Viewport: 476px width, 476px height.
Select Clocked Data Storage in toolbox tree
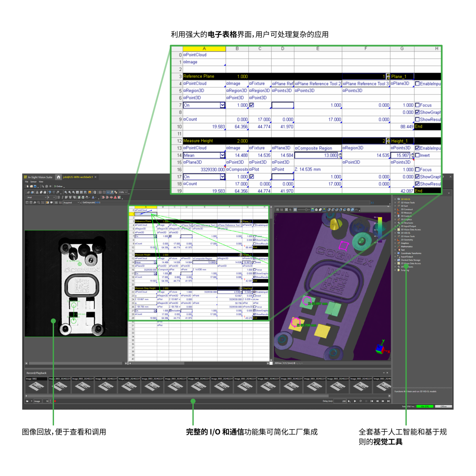pos(411,260)
